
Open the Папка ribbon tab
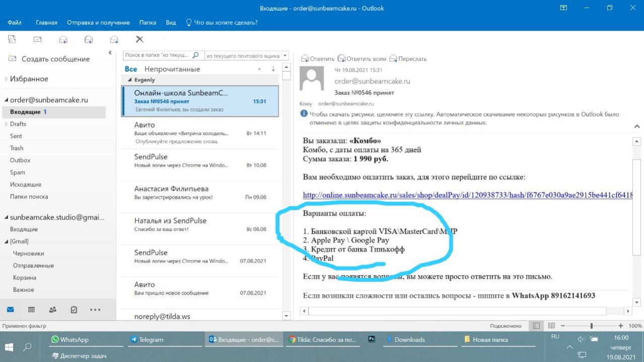coord(148,23)
